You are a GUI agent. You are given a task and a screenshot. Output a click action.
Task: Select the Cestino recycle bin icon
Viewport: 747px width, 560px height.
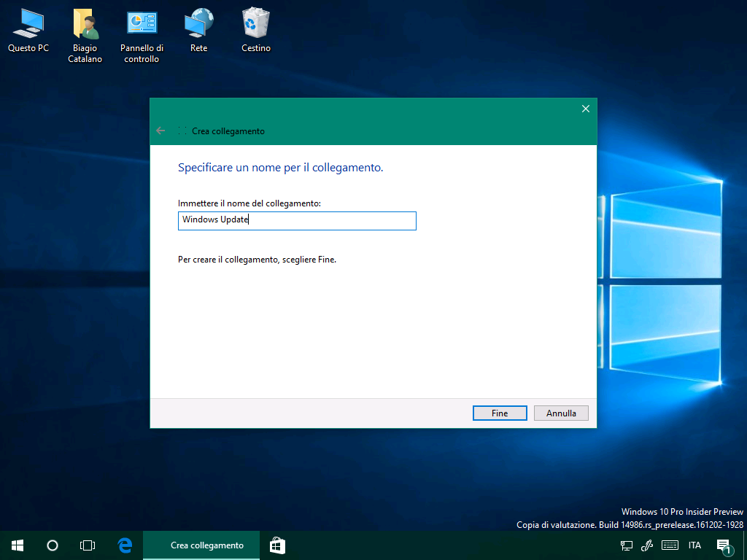tap(256, 29)
